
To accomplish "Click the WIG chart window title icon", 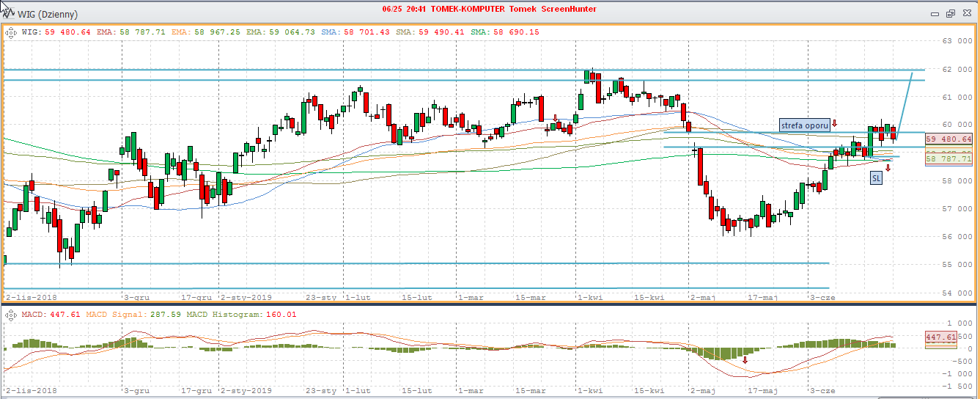I will click(7, 14).
